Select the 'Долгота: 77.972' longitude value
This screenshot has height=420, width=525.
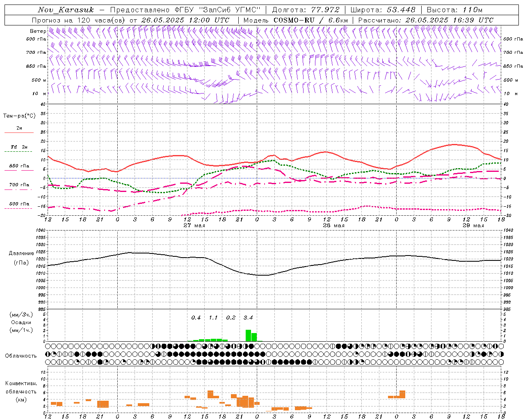306,10
